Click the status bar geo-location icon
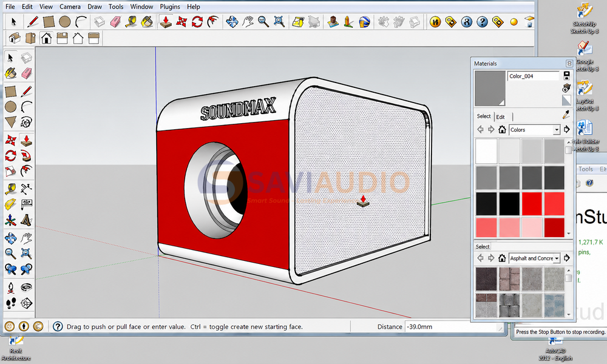The height and width of the screenshot is (364, 607). pyautogui.click(x=9, y=326)
